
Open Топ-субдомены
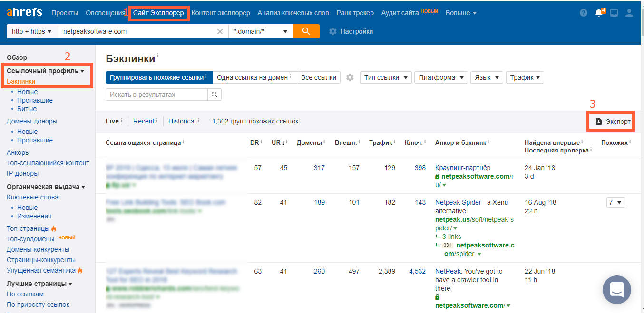point(30,239)
